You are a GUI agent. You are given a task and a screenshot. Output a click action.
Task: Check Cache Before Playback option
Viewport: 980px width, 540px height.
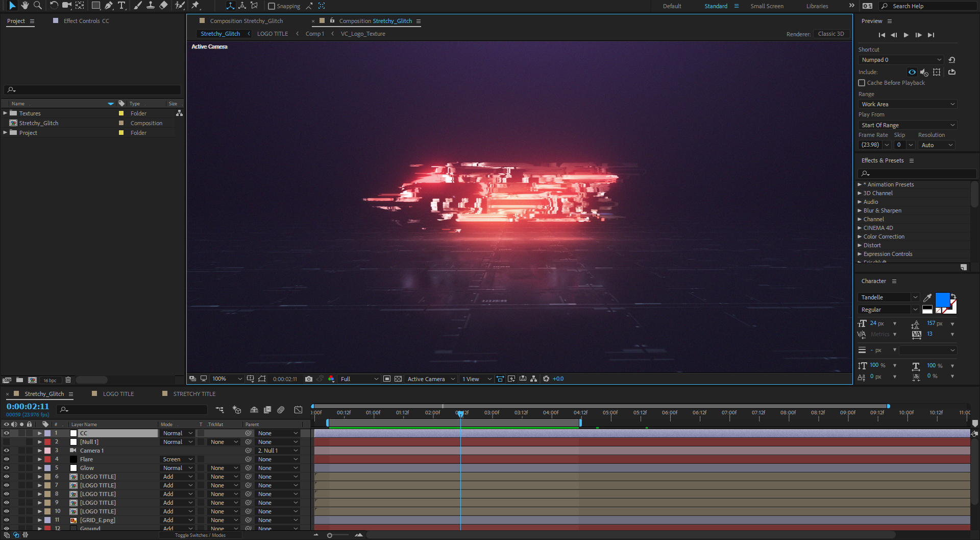click(862, 83)
